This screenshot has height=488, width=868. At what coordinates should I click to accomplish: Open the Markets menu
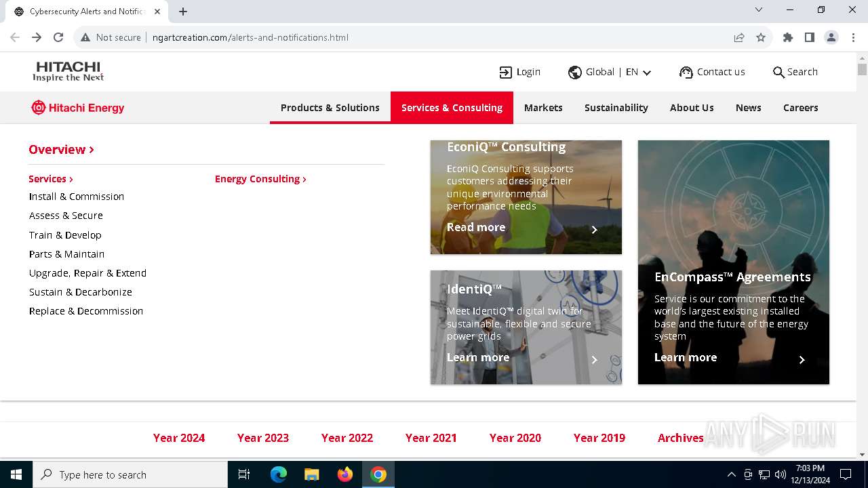pos(543,108)
